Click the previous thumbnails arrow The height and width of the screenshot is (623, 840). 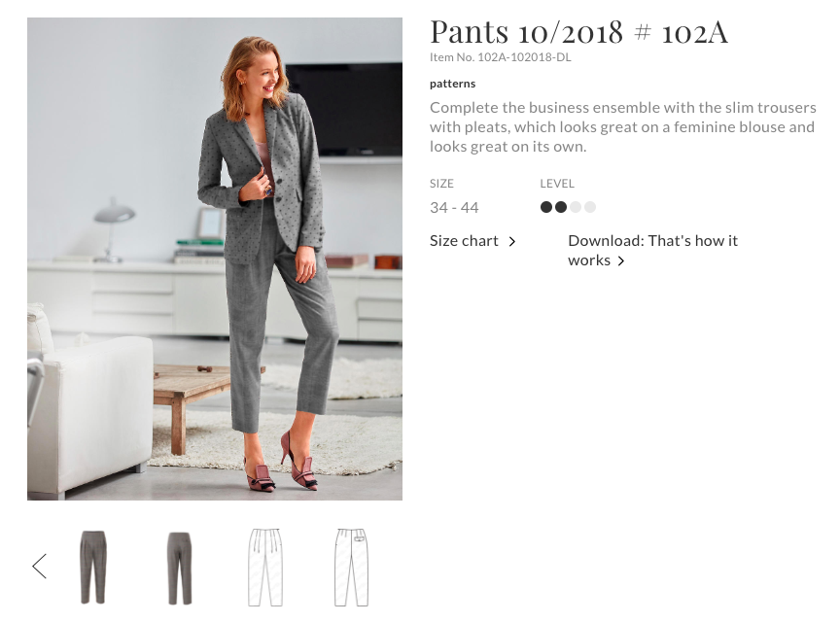(39, 567)
